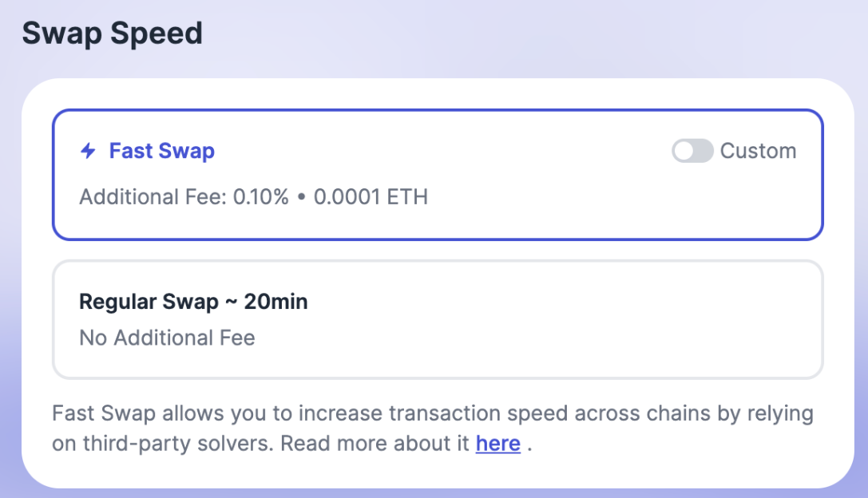Click the blue "Fast Swap" title text
This screenshot has height=498, width=868.
coord(161,151)
